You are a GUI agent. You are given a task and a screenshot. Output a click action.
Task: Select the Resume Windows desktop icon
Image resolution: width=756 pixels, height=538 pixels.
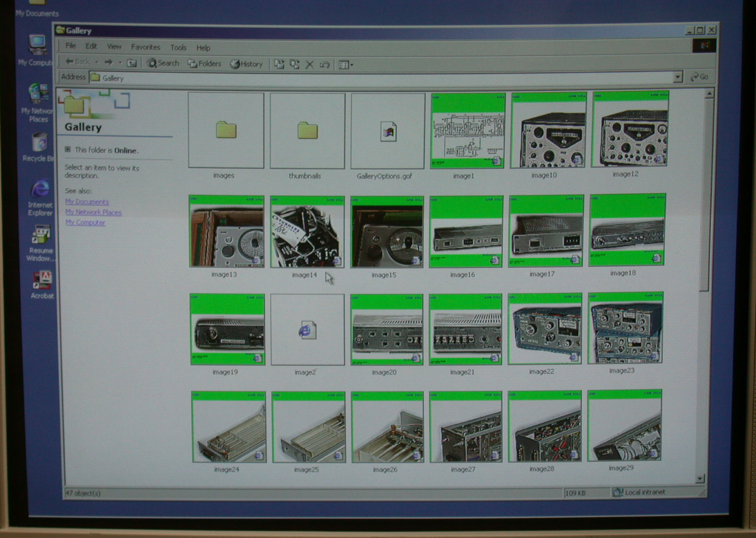(40, 243)
